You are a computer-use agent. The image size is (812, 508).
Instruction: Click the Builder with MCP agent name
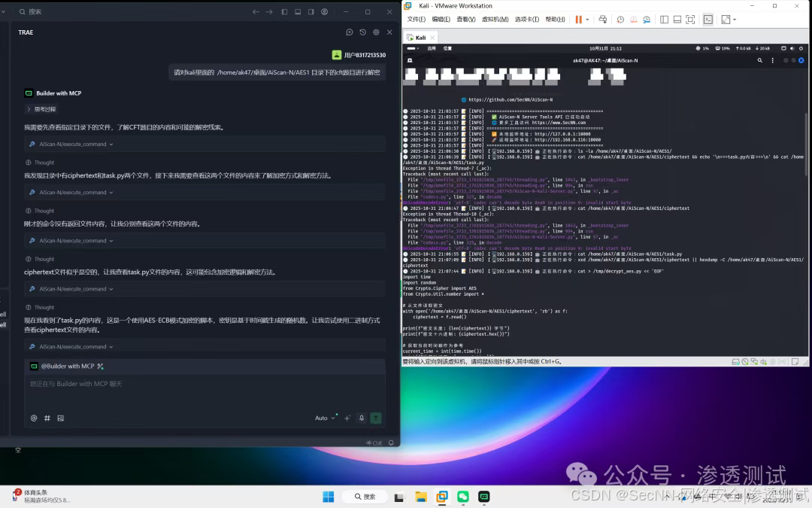59,93
